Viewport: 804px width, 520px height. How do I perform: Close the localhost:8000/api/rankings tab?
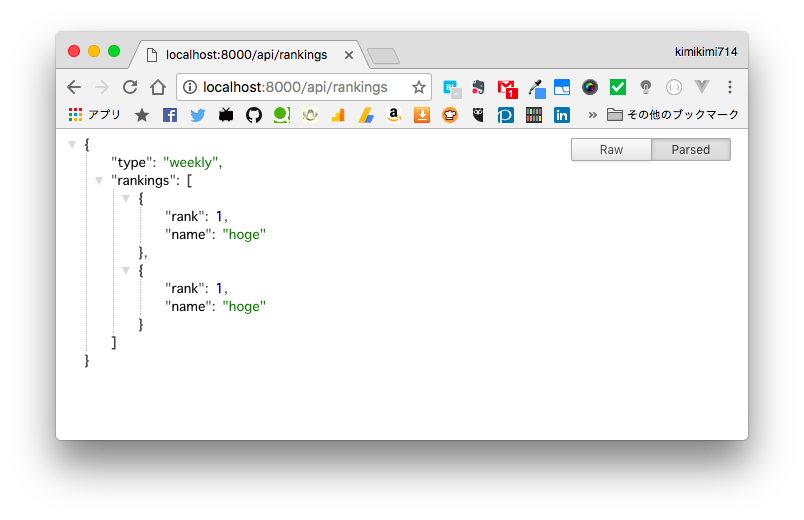[x=349, y=55]
